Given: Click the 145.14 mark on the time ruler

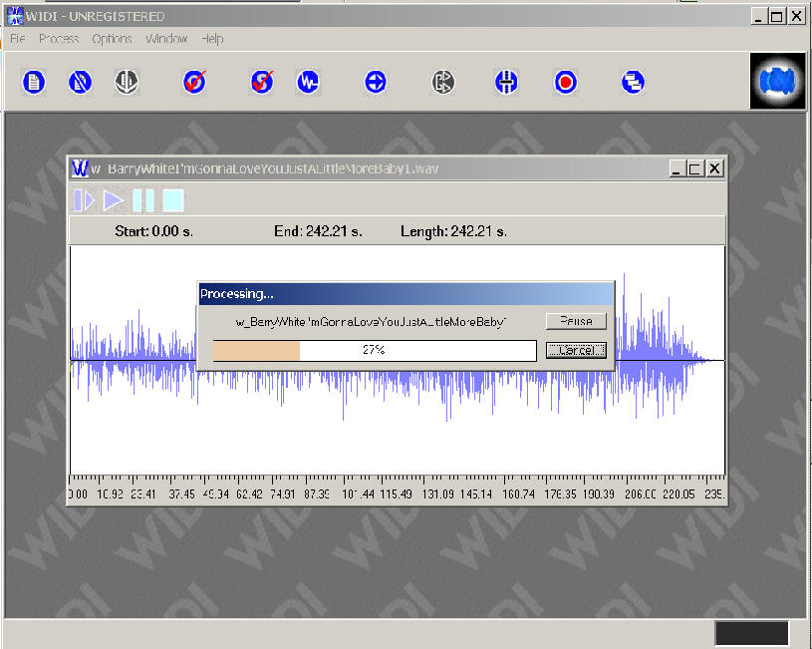Looking at the screenshot, I should point(476,494).
